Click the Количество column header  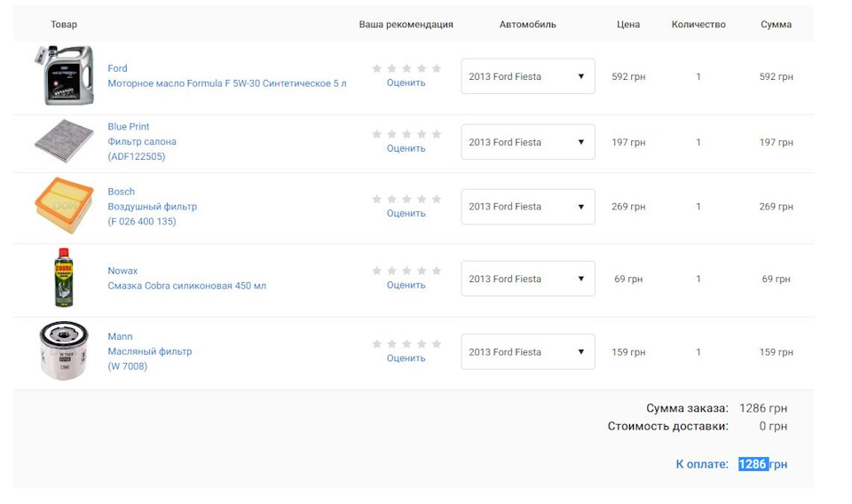pyautogui.click(x=698, y=25)
